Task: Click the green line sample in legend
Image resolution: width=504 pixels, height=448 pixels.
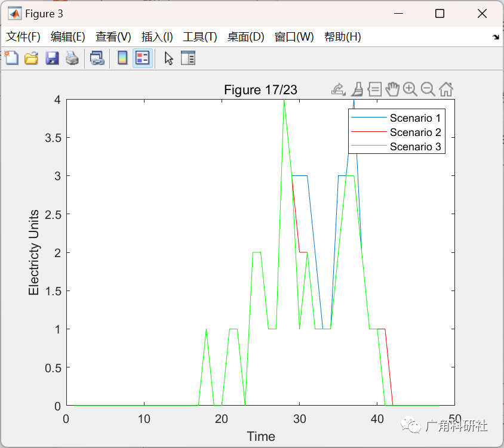Action: pos(368,146)
